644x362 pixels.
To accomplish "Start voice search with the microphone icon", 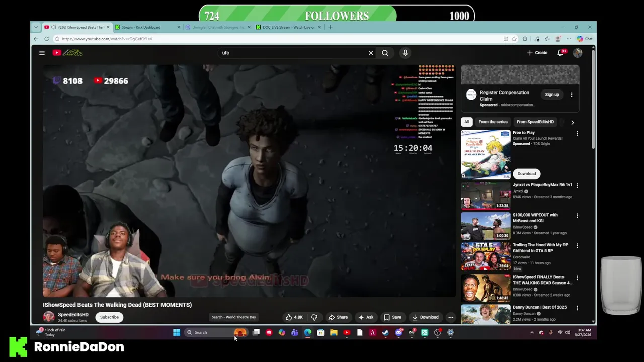I will point(405,53).
